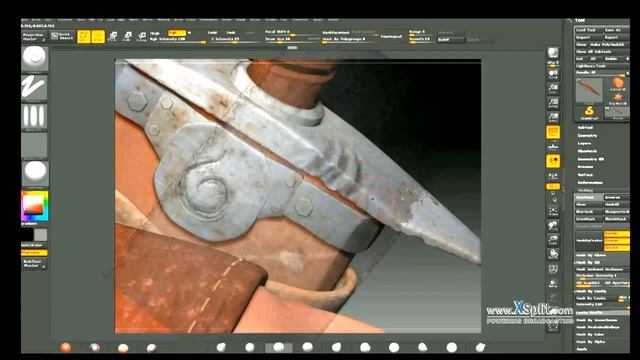Click the Draw Size slider
The image size is (640, 360).
click(x=292, y=39)
